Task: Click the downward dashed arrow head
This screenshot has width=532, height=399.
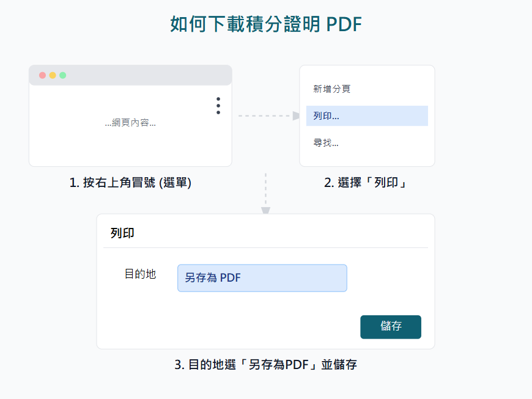Action: pyautogui.click(x=265, y=210)
